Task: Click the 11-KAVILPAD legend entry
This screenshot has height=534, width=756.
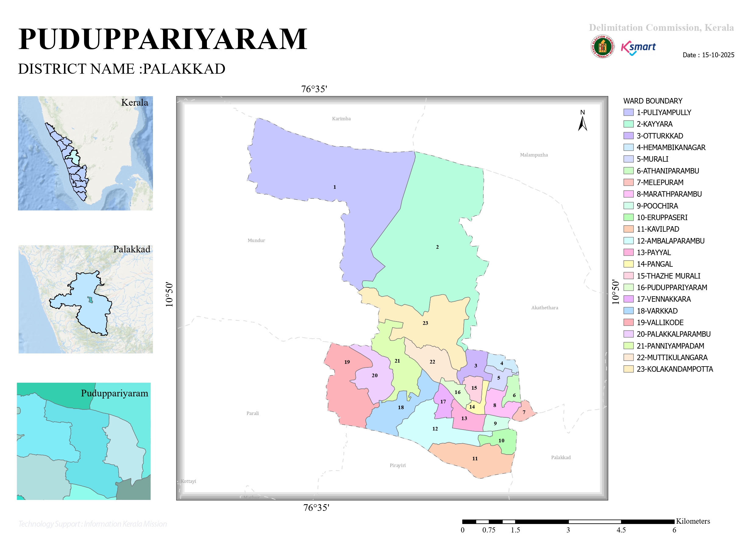Action: tap(651, 229)
